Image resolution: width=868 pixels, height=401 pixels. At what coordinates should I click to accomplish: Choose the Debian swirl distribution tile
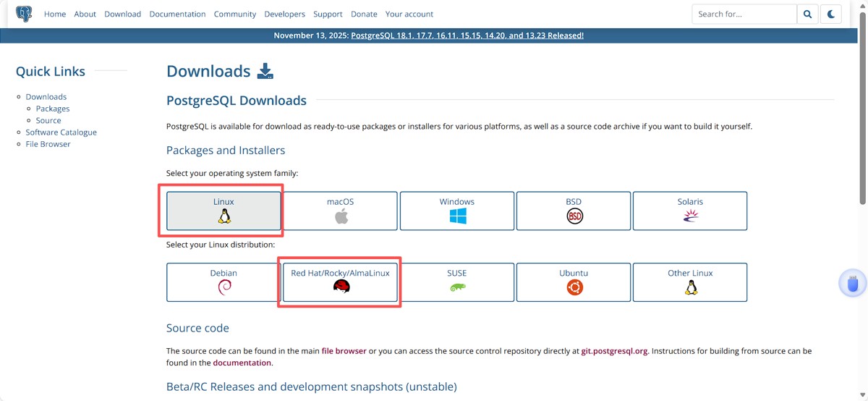pos(224,282)
